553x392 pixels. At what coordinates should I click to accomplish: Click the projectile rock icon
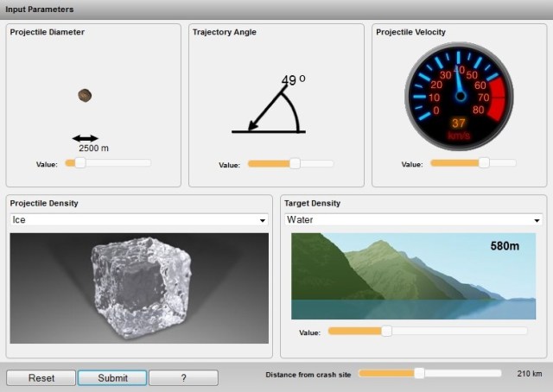[x=85, y=95]
